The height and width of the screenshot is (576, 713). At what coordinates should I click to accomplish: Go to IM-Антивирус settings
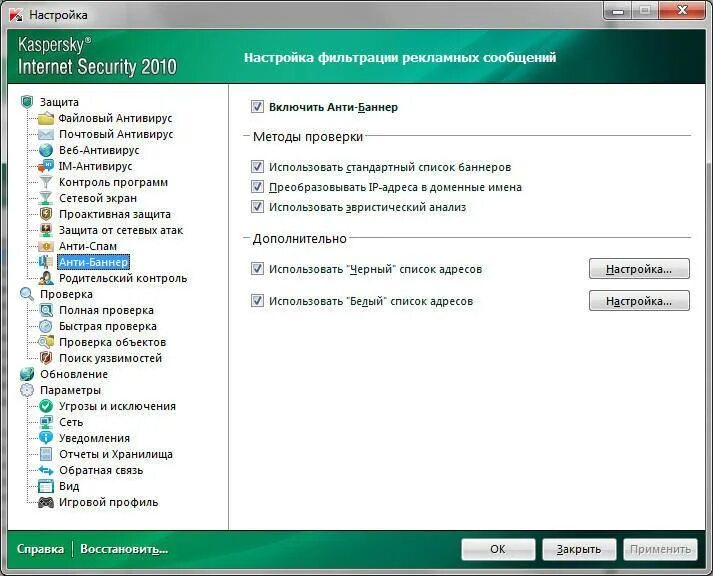95,166
